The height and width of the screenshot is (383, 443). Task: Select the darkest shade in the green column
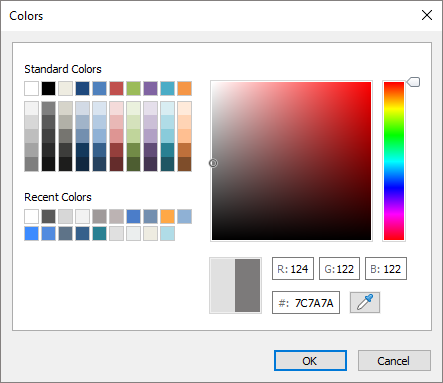(133, 164)
